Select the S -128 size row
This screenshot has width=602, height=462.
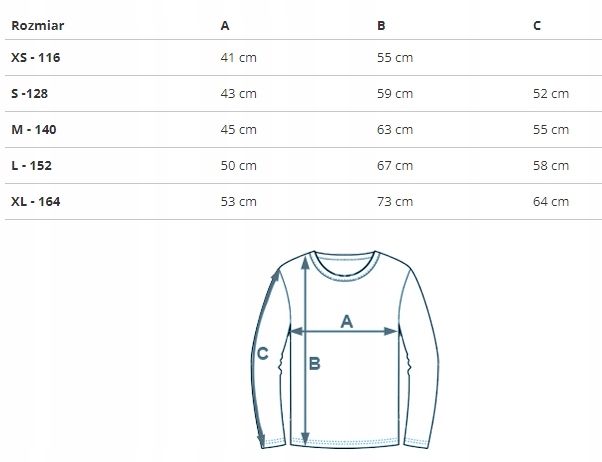[x=30, y=93]
